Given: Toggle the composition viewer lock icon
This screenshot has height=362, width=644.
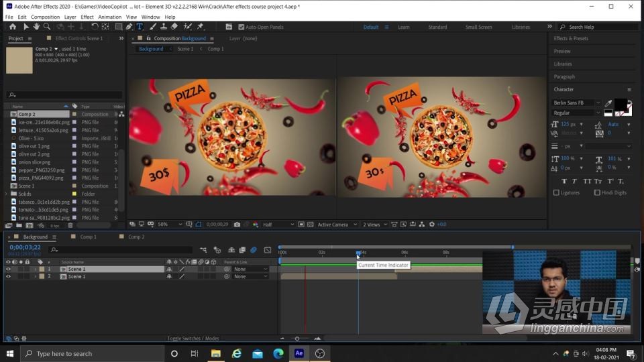Looking at the screenshot, I should (149, 38).
